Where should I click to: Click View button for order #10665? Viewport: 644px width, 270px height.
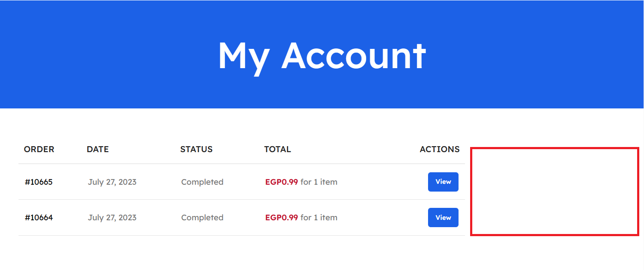(443, 182)
